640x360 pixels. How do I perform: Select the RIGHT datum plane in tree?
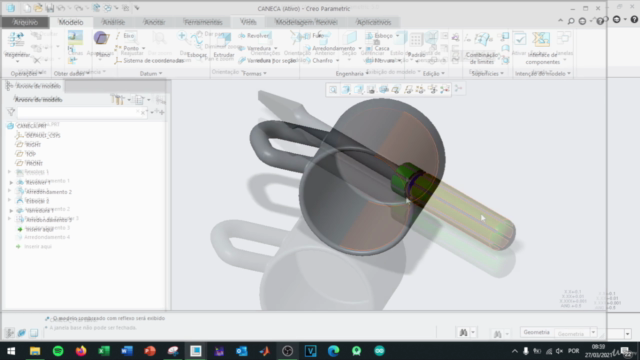pyautogui.click(x=33, y=144)
